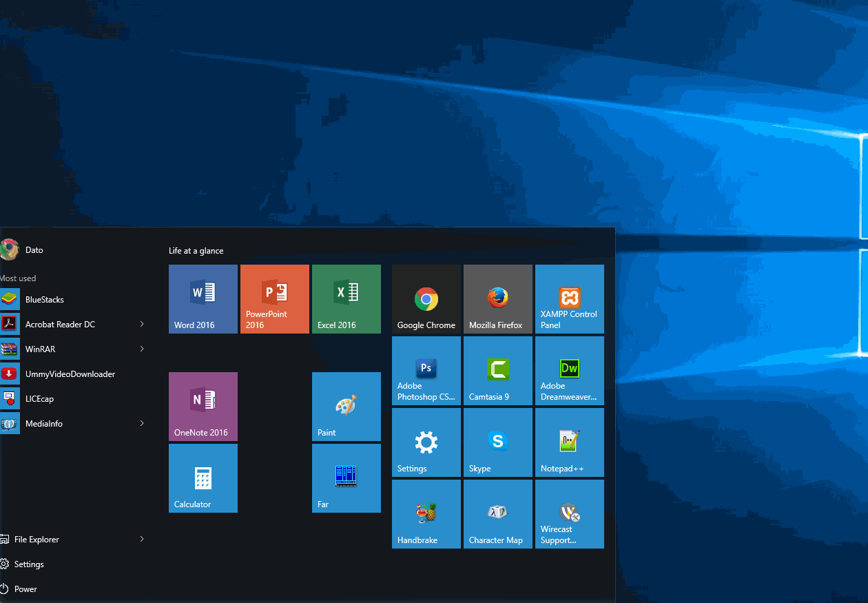Expand the File Explorer jump list arrow
This screenshot has height=603, width=868.
point(142,540)
